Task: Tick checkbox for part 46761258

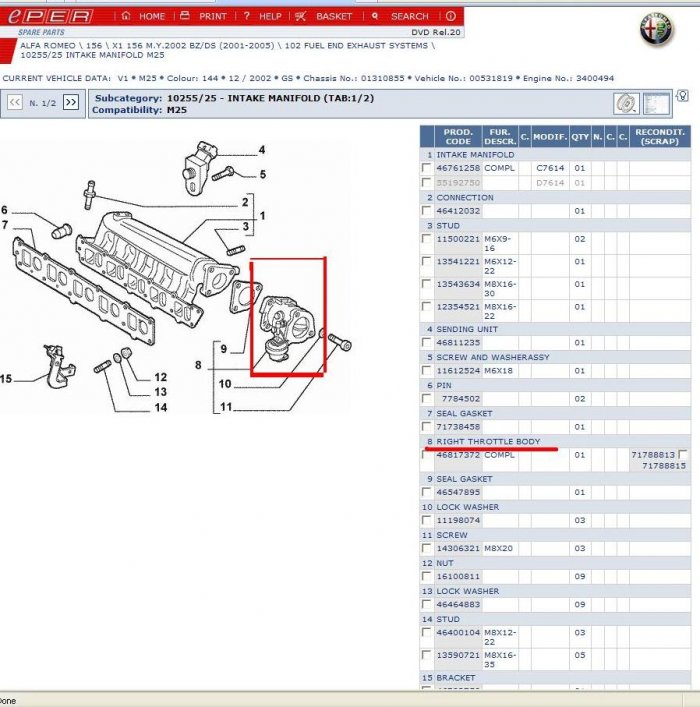Action: [428, 169]
